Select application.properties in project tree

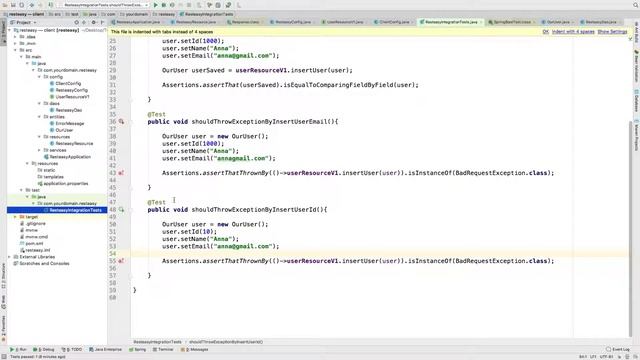(x=63, y=184)
